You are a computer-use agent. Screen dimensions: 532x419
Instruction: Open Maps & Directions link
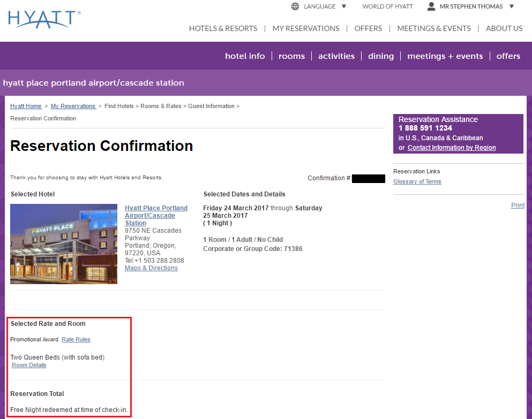pyautogui.click(x=151, y=268)
